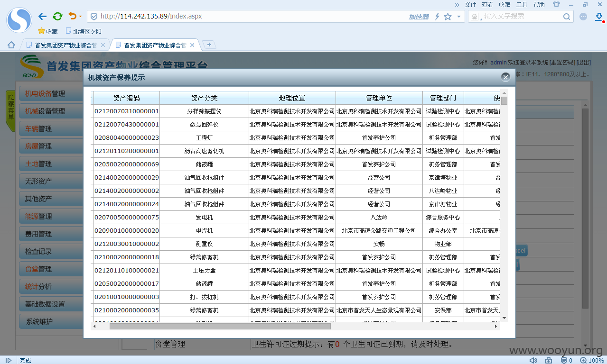Click the Sogou browser logo
Screen dimensions: 607x364
coord(19,20)
